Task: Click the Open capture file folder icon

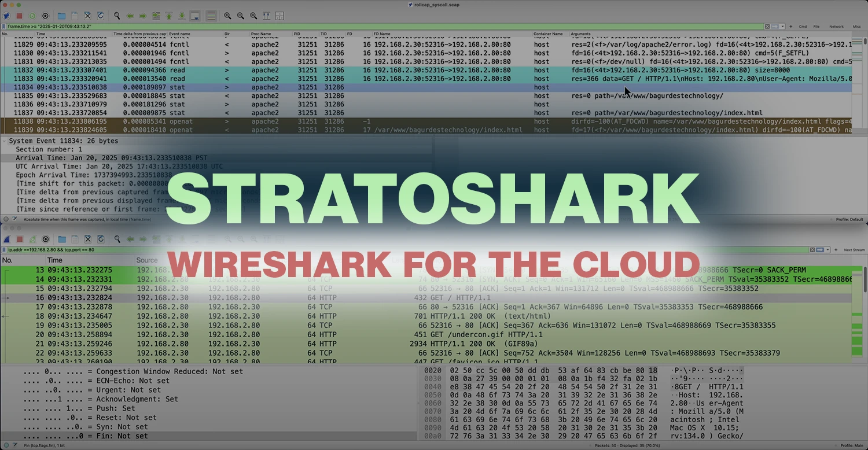Action: coord(61,16)
